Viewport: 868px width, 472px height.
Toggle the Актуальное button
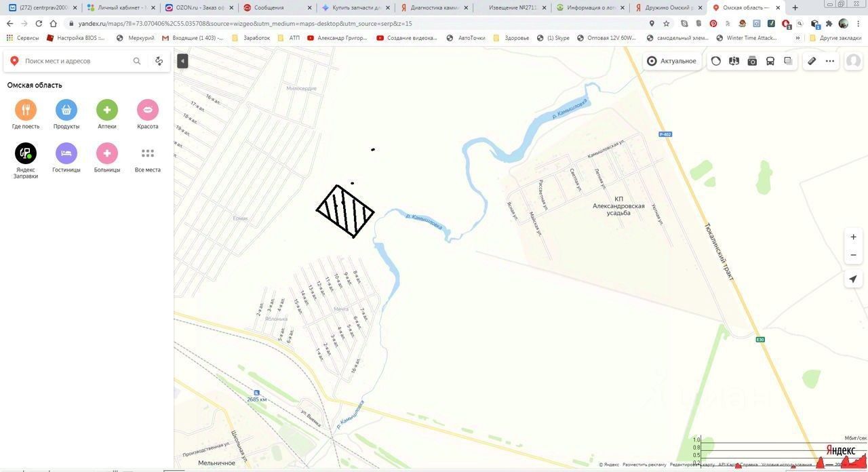point(671,61)
